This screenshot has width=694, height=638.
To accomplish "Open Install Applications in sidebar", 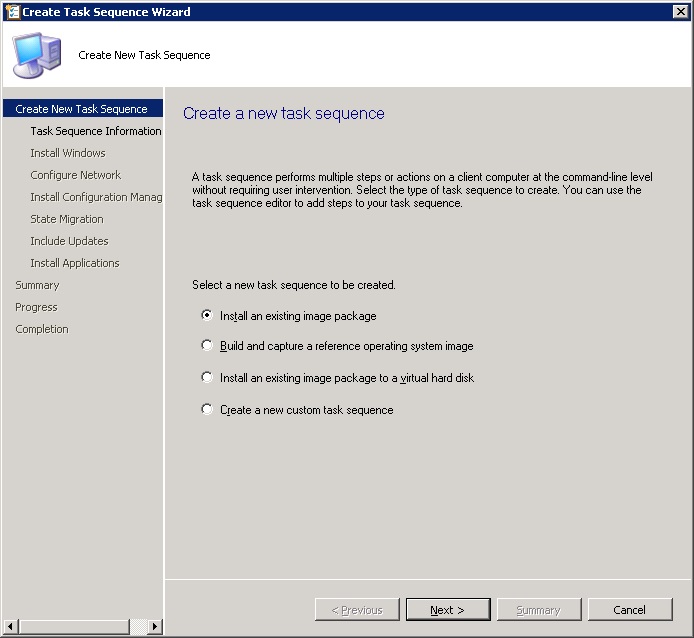I will 74,263.
